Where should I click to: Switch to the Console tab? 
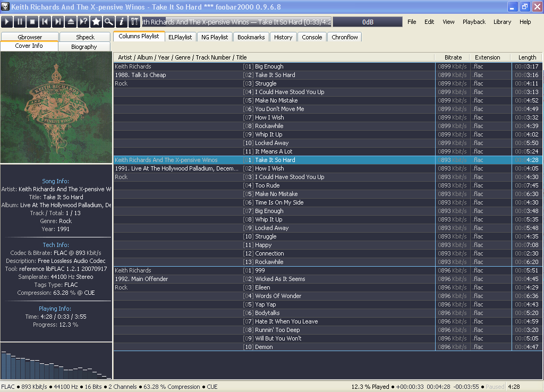pyautogui.click(x=312, y=37)
